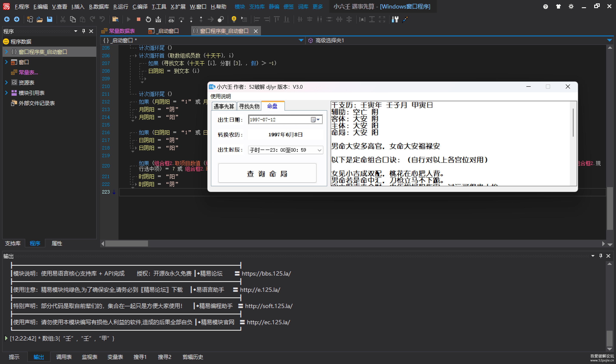Click the run play triangle icon
This screenshot has height=364, width=616.
[128, 19]
